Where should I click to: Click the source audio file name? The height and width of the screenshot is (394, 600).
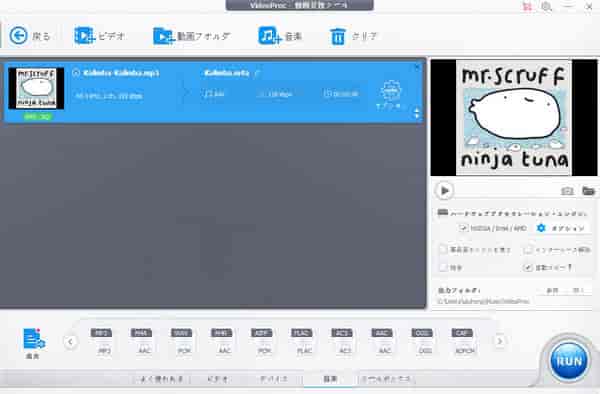pos(121,73)
